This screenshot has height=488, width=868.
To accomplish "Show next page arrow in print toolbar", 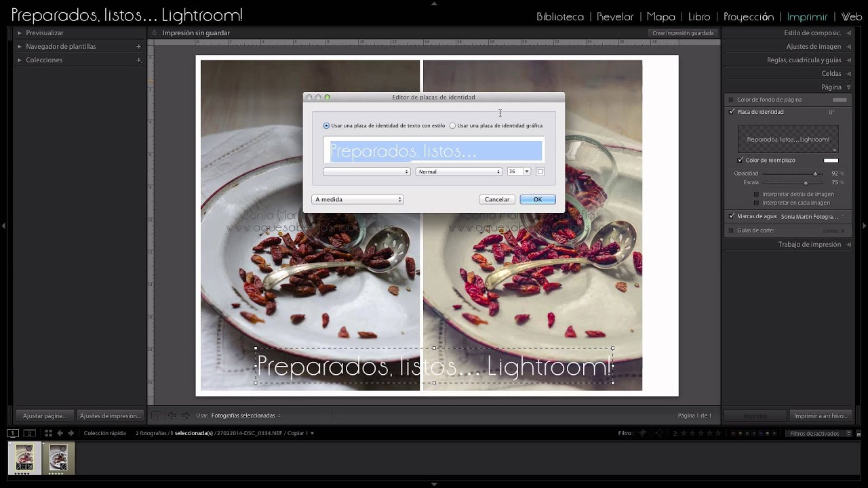I will tap(185, 415).
